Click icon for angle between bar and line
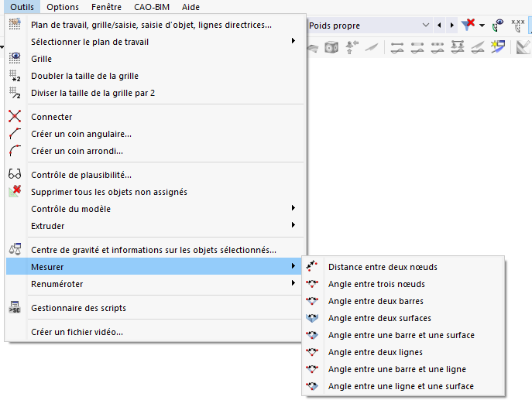Screen dimensions: 532x400 pyautogui.click(x=312, y=369)
